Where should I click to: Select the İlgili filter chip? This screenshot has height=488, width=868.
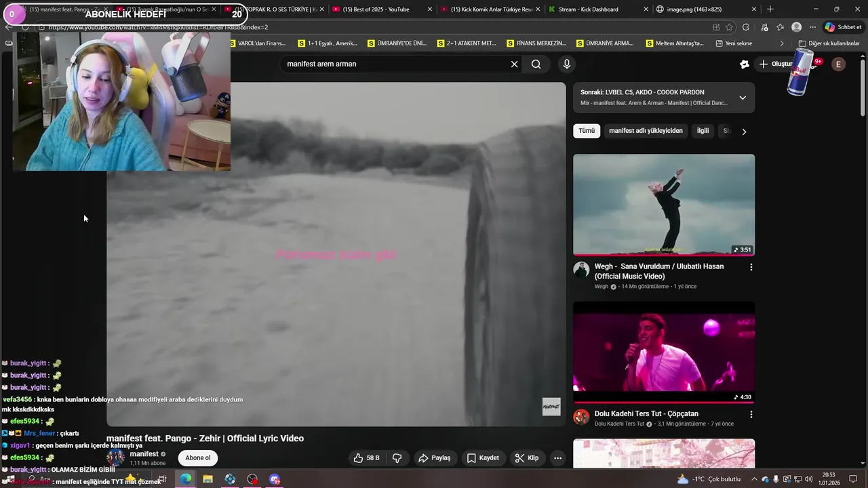coord(703,131)
